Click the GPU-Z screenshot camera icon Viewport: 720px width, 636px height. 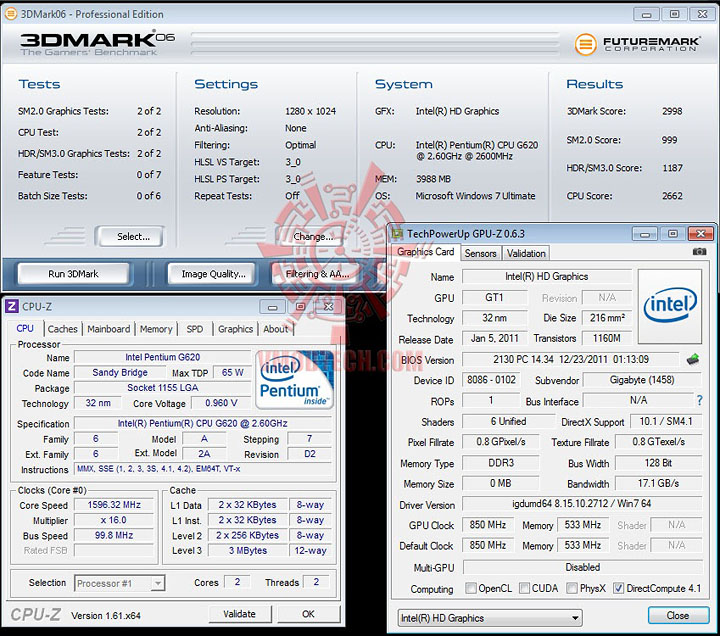[699, 252]
